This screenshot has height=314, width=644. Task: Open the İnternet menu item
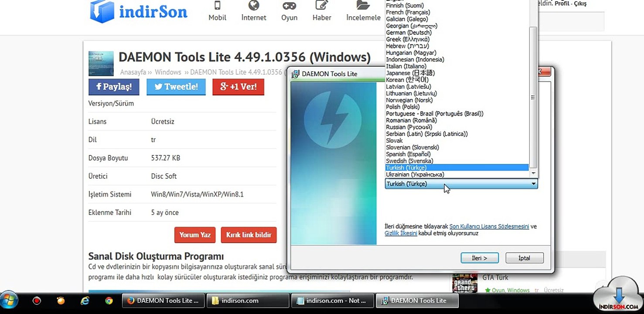[254, 17]
